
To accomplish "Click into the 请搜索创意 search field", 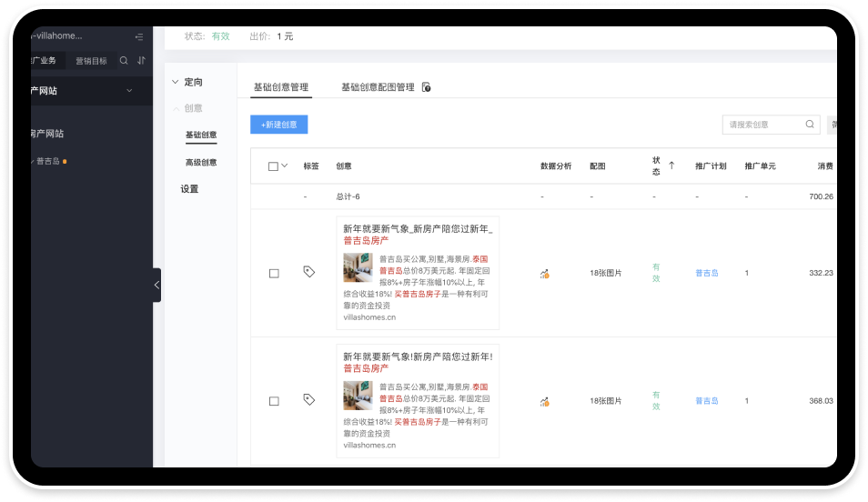I will click(x=764, y=125).
